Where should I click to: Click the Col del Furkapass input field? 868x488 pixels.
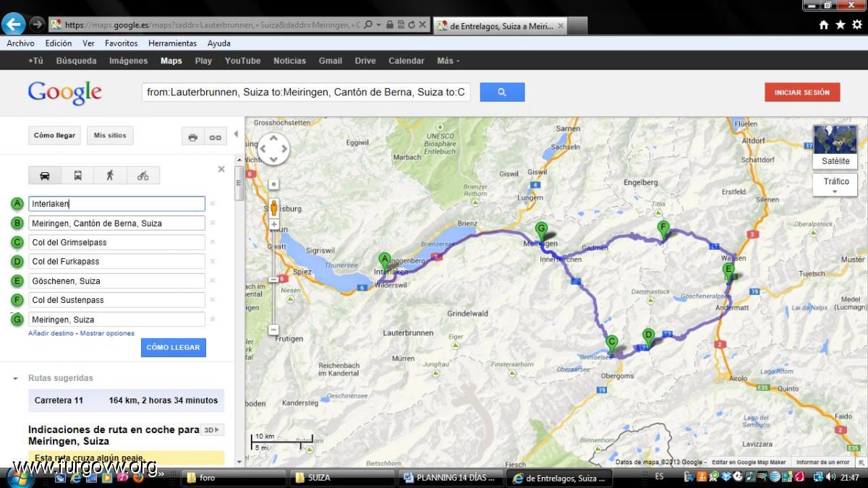click(x=116, y=262)
